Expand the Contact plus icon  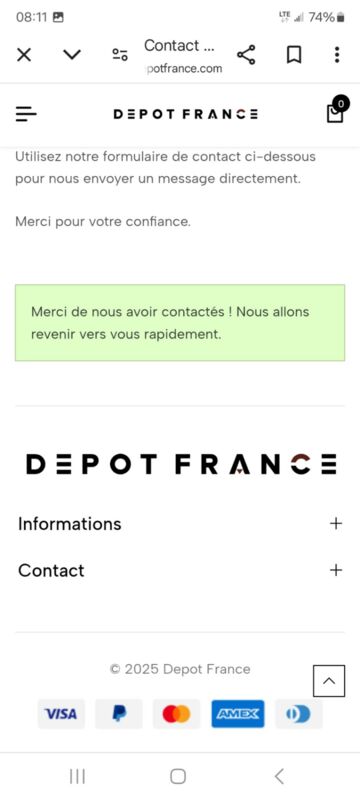[336, 570]
